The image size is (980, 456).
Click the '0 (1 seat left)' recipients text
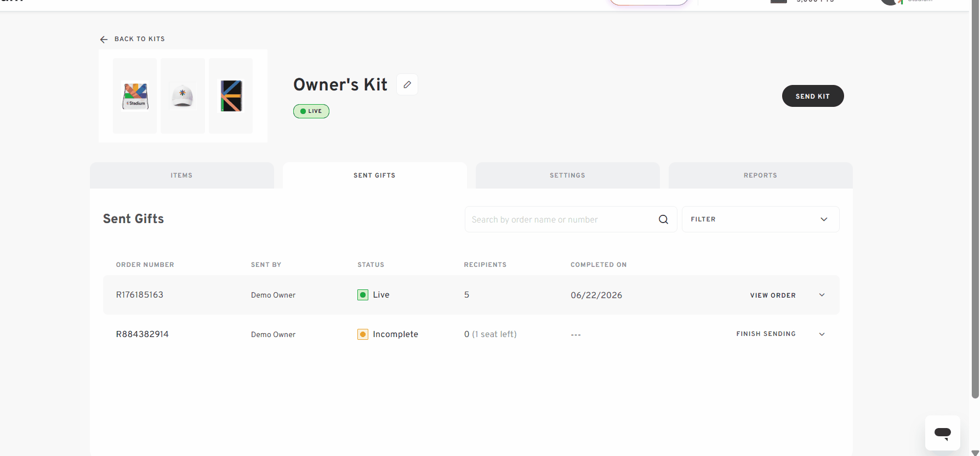click(491, 334)
